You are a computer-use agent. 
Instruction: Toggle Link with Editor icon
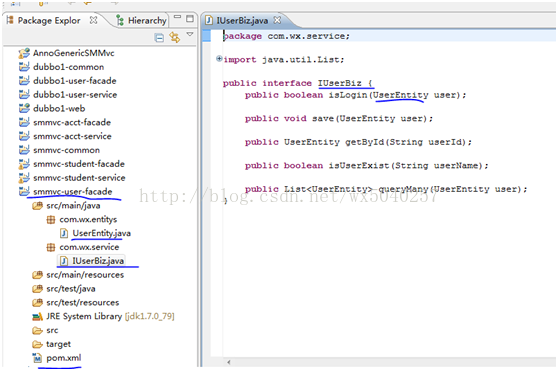coord(175,37)
